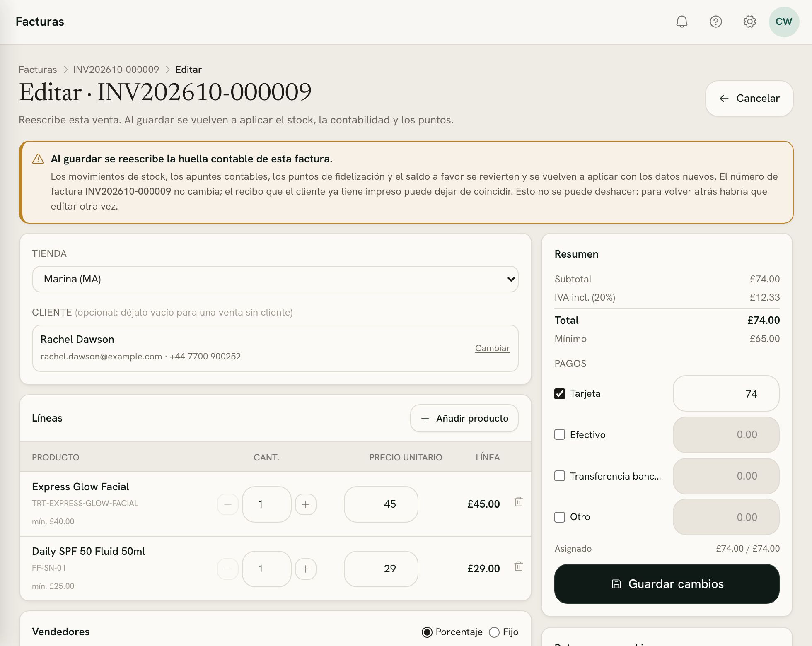
Task: Click the IVA incl. (20%) £12.33 value
Action: (765, 297)
